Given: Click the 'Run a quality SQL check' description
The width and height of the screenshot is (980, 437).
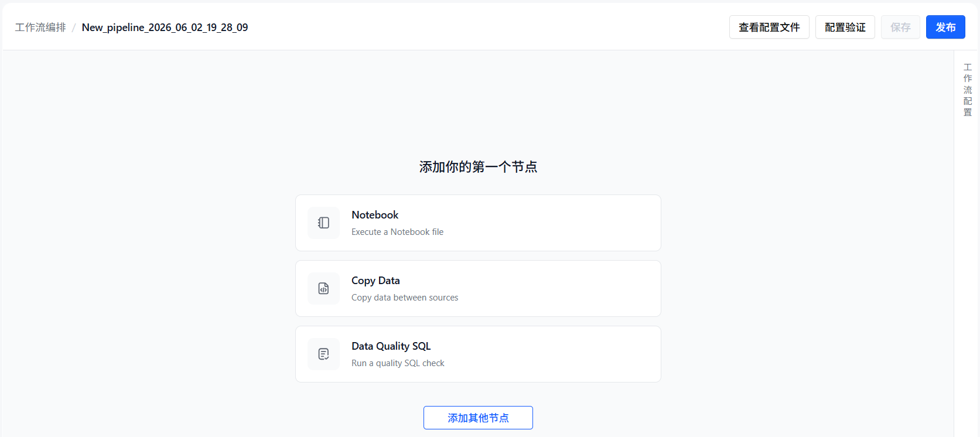Looking at the screenshot, I should click(398, 363).
